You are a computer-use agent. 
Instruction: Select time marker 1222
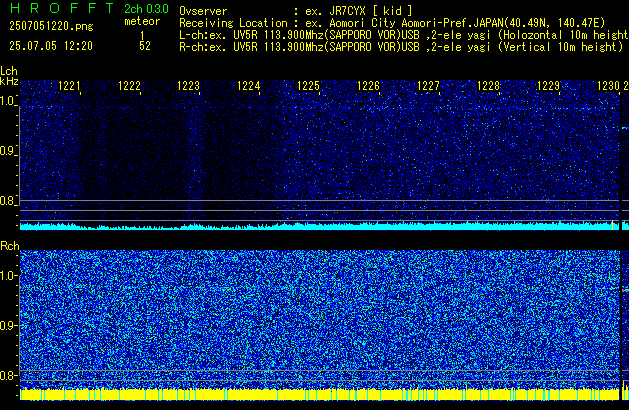[x=129, y=86]
